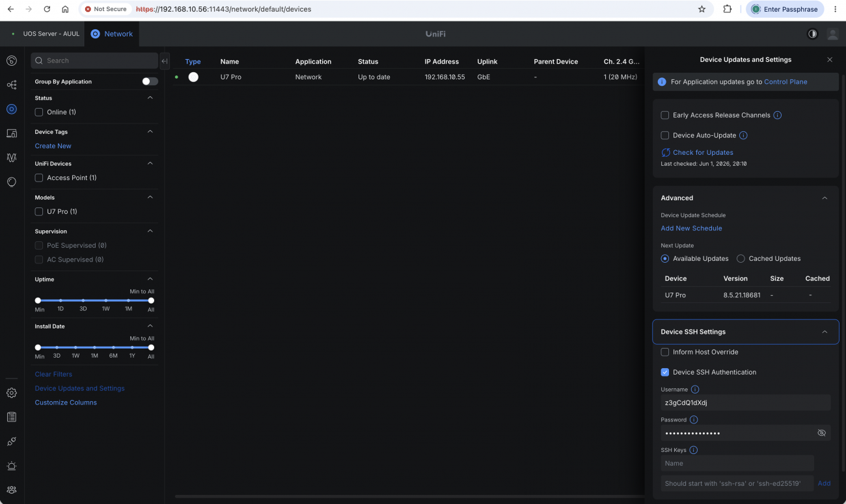This screenshot has width=846, height=504.
Task: Open the Customize Columns link
Action: point(66,403)
